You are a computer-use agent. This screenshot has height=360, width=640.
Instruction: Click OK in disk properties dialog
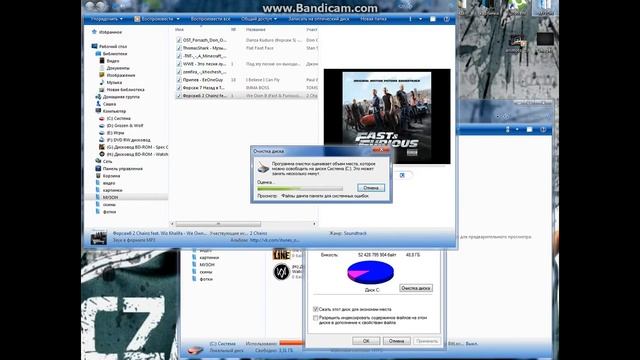point(366,341)
